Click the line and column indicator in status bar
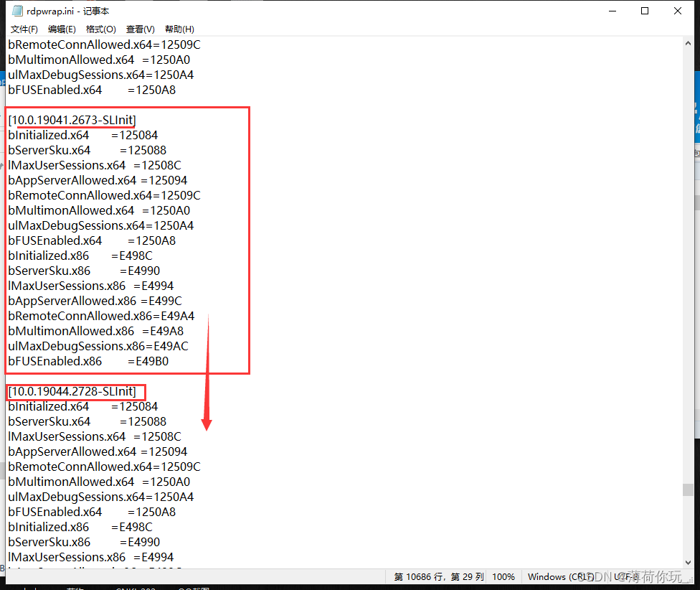Image resolution: width=700 pixels, height=590 pixels. coord(439,577)
